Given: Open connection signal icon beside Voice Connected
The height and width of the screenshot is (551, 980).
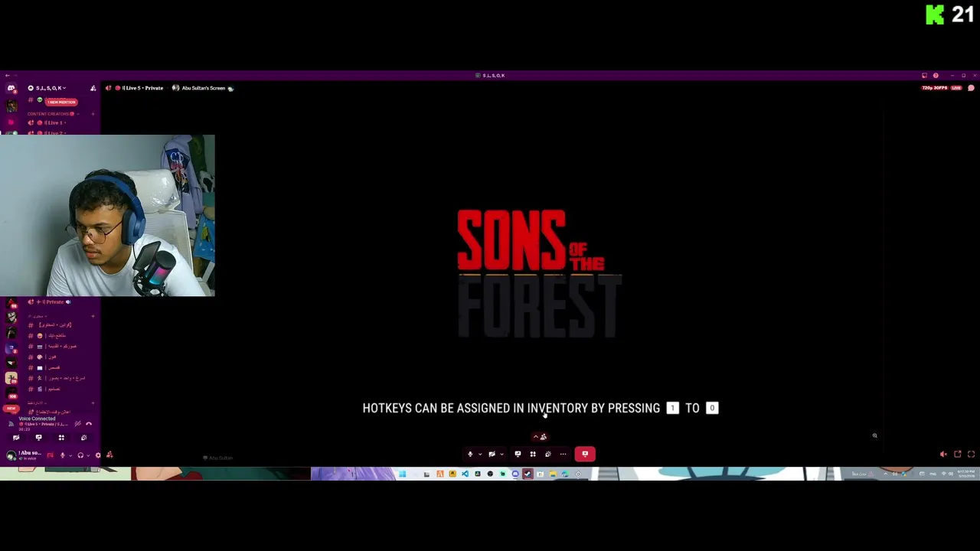Looking at the screenshot, I should tap(11, 424).
